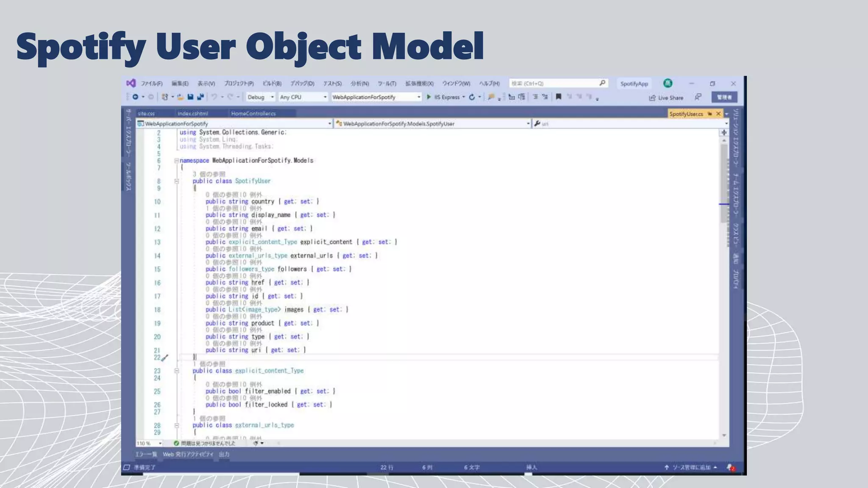Click the SpotifyApp solution name button

coord(634,83)
